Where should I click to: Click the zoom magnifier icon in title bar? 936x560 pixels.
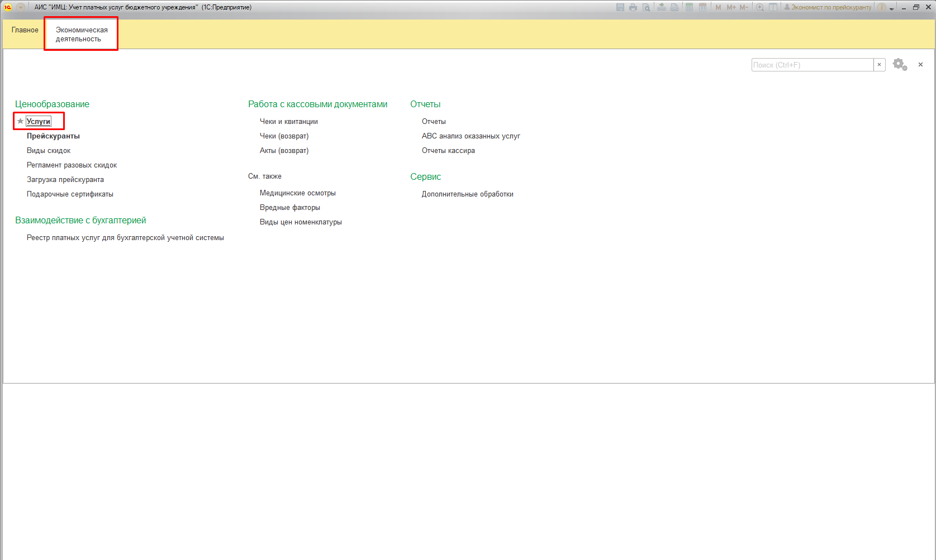coord(760,7)
